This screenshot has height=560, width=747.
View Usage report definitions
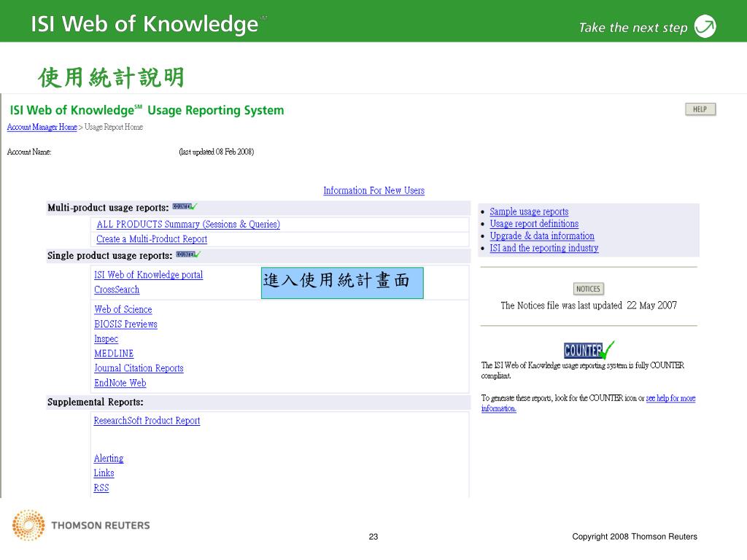534,224
